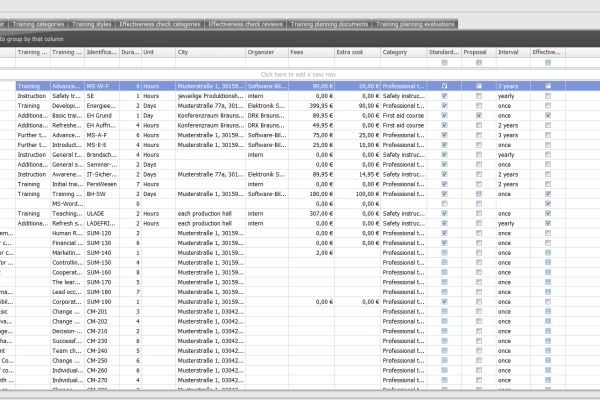Click the Unit column header

pos(158,52)
